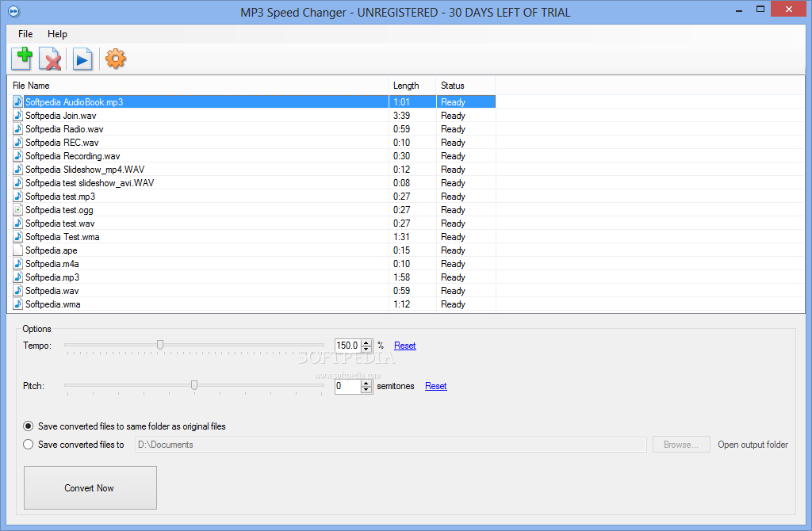
Task: Click the Open output folder link
Action: pyautogui.click(x=752, y=445)
